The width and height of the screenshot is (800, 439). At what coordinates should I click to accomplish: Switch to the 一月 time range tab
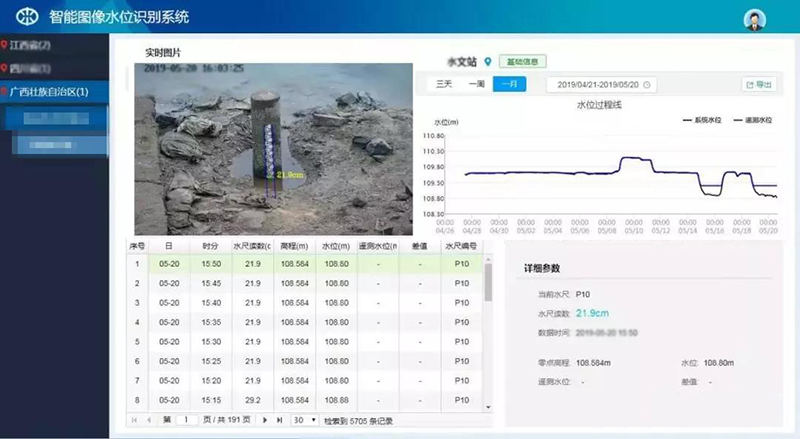pyautogui.click(x=510, y=84)
